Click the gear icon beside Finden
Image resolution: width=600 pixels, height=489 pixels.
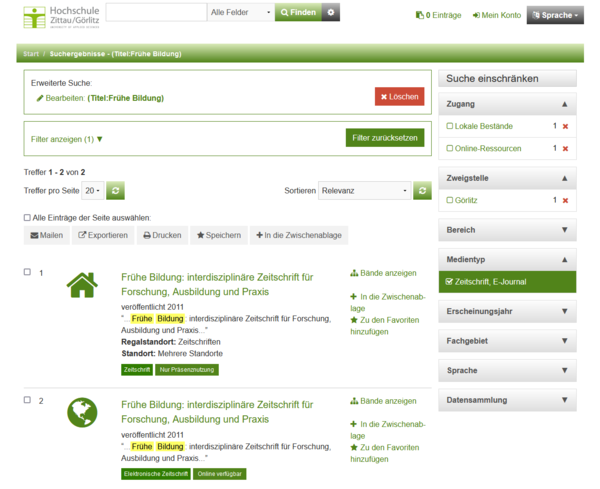332,13
